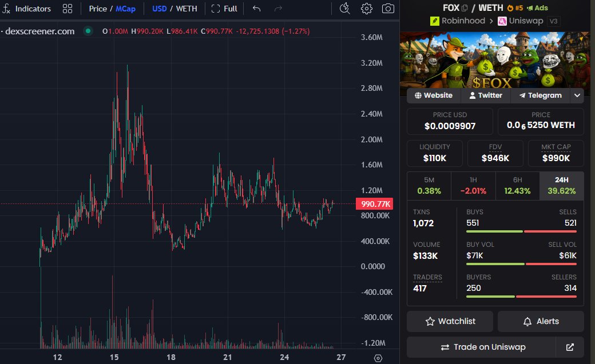Click the Ads megaphone label

[x=537, y=8]
